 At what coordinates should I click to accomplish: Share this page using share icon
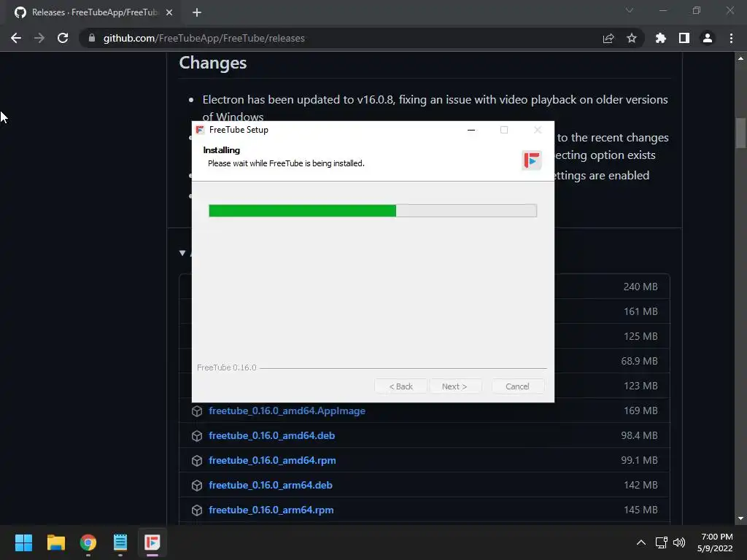tap(608, 38)
